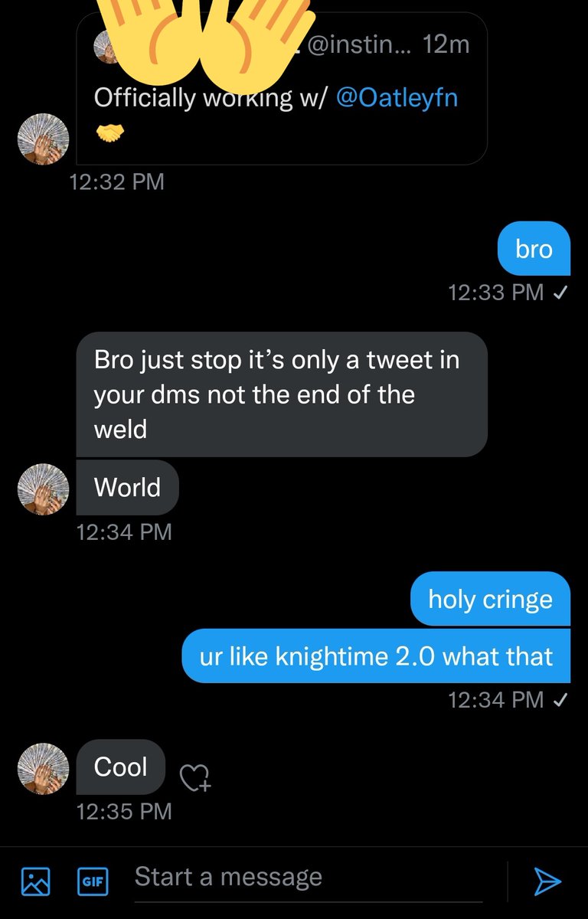Tap the send message arrow

pos(547,881)
